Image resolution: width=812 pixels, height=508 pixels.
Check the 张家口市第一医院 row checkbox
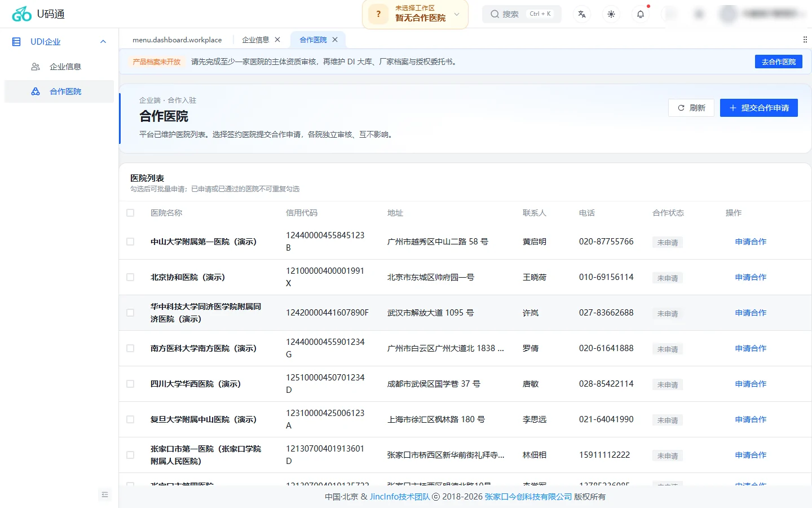(x=130, y=455)
